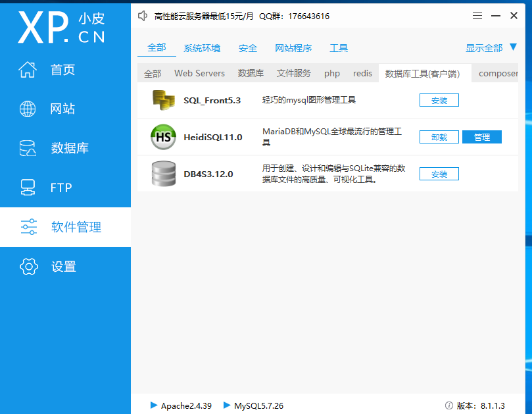Click the SQL_Front gold coins icon
532x414 pixels.
pos(162,100)
